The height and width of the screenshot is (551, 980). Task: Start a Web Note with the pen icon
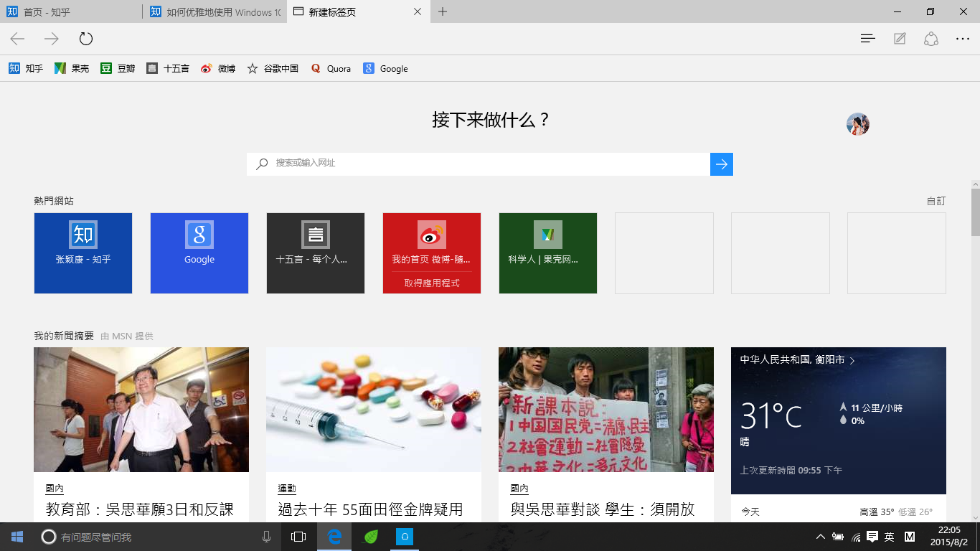pos(900,39)
